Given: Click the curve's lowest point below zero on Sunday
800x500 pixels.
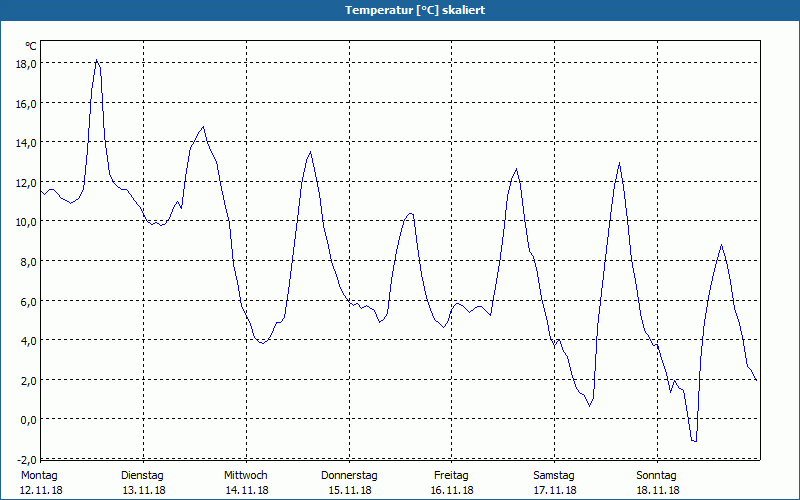Looking at the screenshot, I should coord(693,440).
